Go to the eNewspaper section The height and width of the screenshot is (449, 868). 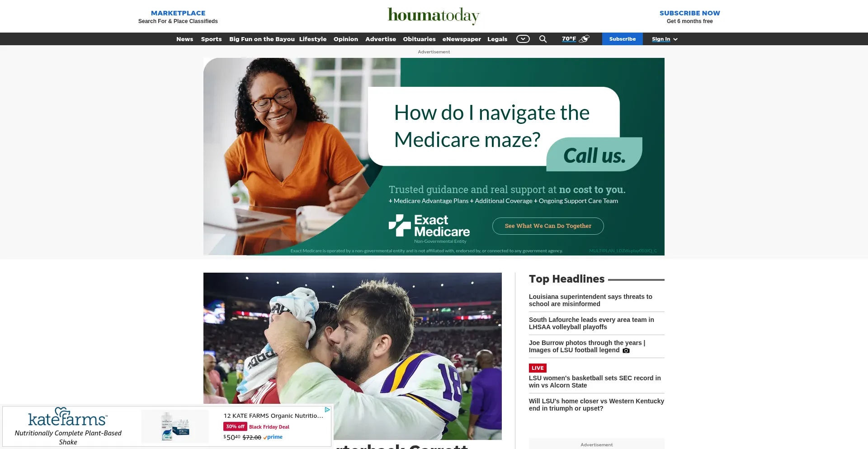tap(462, 39)
